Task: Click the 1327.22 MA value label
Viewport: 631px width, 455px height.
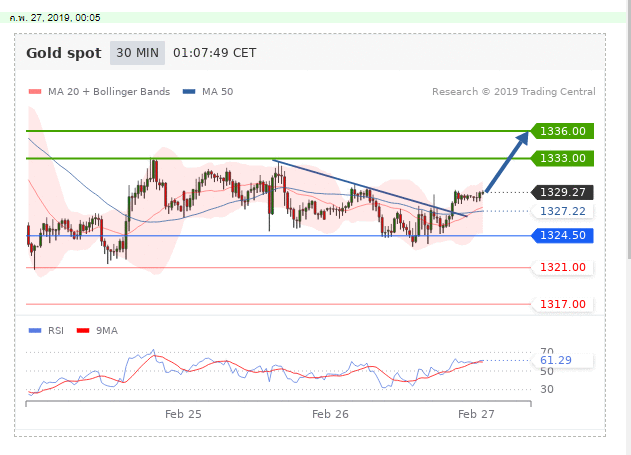Action: pos(562,211)
